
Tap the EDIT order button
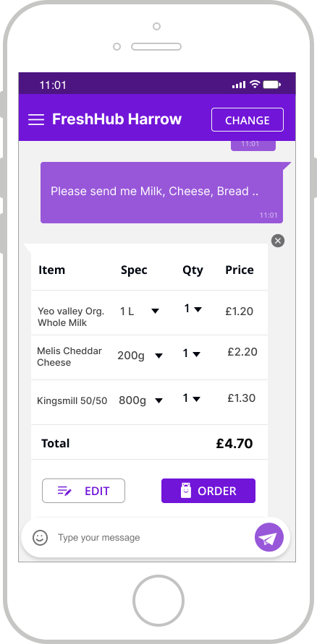83,491
